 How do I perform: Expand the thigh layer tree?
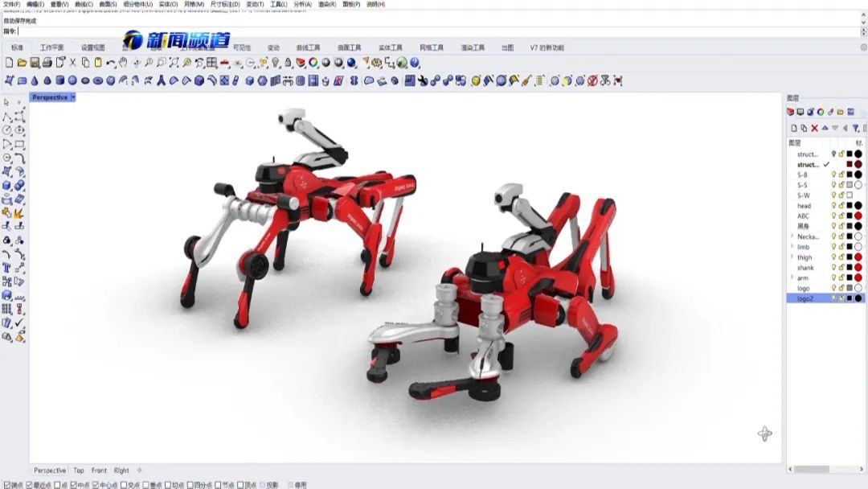coord(792,257)
